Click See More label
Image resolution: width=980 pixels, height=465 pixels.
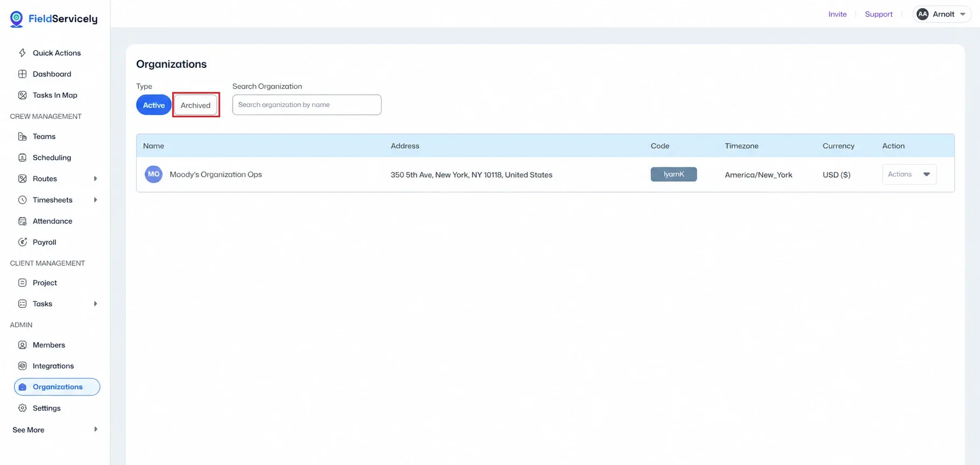click(x=28, y=429)
